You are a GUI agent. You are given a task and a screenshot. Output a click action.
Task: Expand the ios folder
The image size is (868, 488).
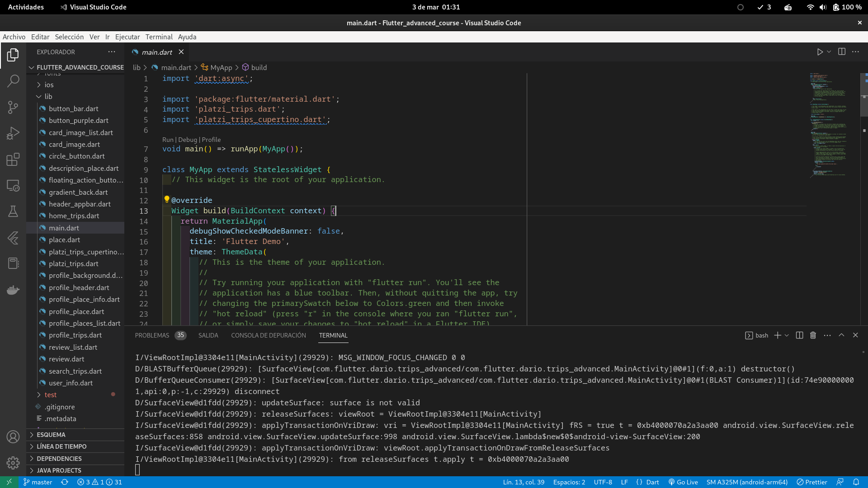[49, 85]
